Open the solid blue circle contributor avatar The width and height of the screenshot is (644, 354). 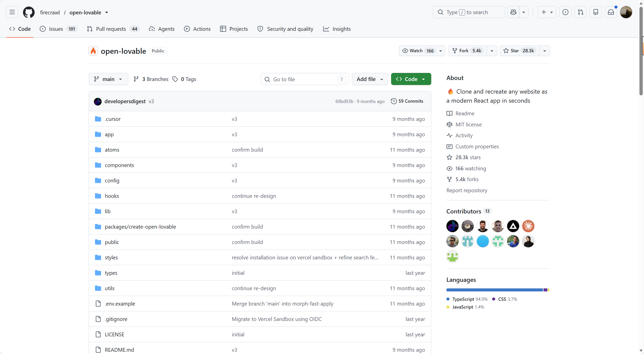pyautogui.click(x=483, y=241)
